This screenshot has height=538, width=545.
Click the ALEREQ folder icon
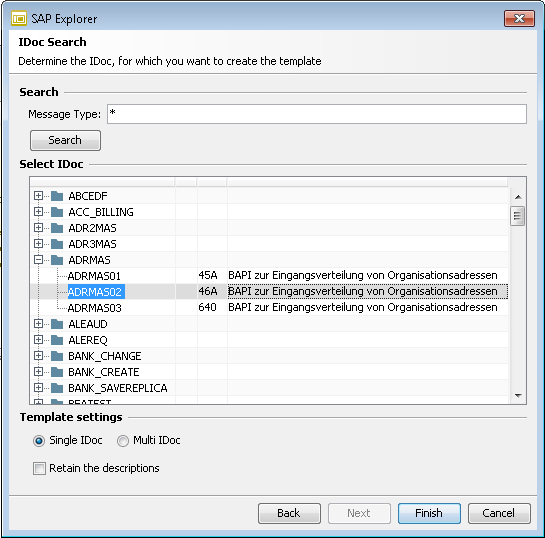(x=57, y=340)
